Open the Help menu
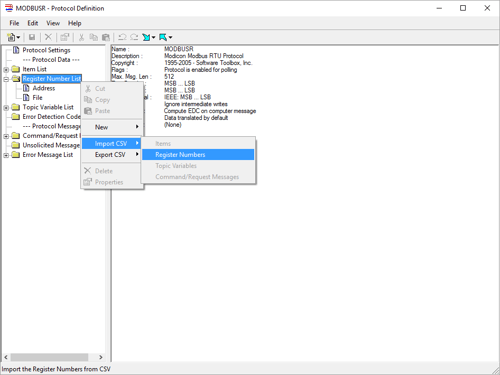The height and width of the screenshot is (375, 500). (75, 23)
